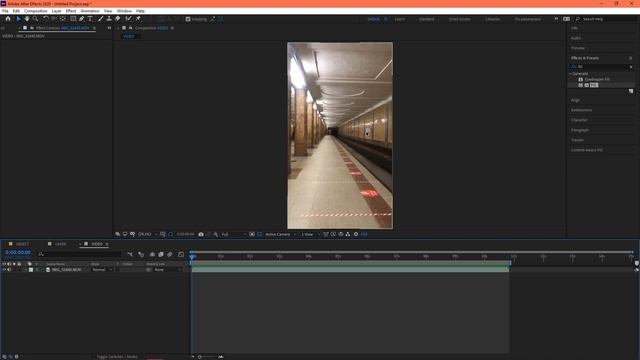640x360 pixels.
Task: Open the 1 View layout dropdown
Action: click(x=310, y=234)
